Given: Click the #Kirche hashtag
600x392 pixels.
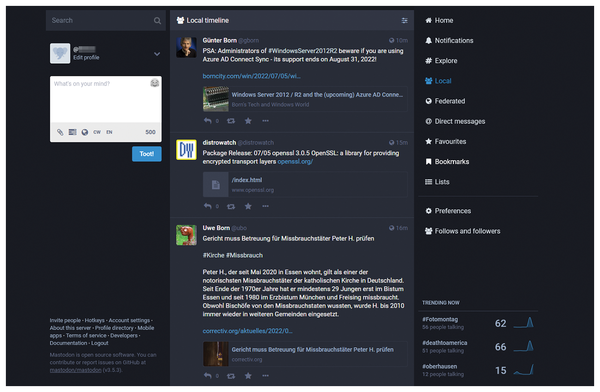Looking at the screenshot, I should [214, 255].
